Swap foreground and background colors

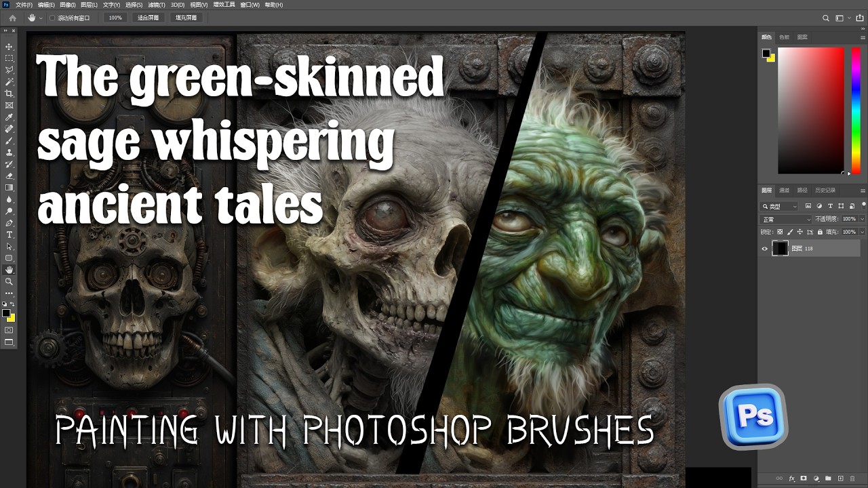[12, 304]
